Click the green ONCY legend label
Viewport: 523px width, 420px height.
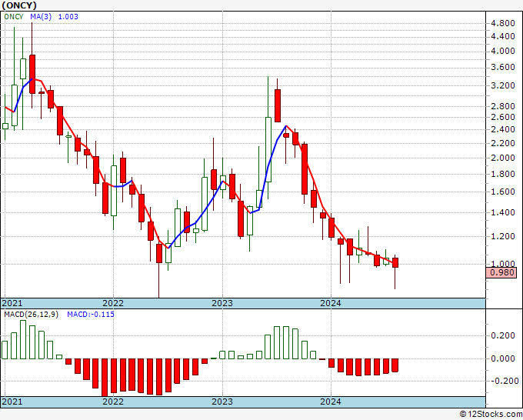(14, 17)
